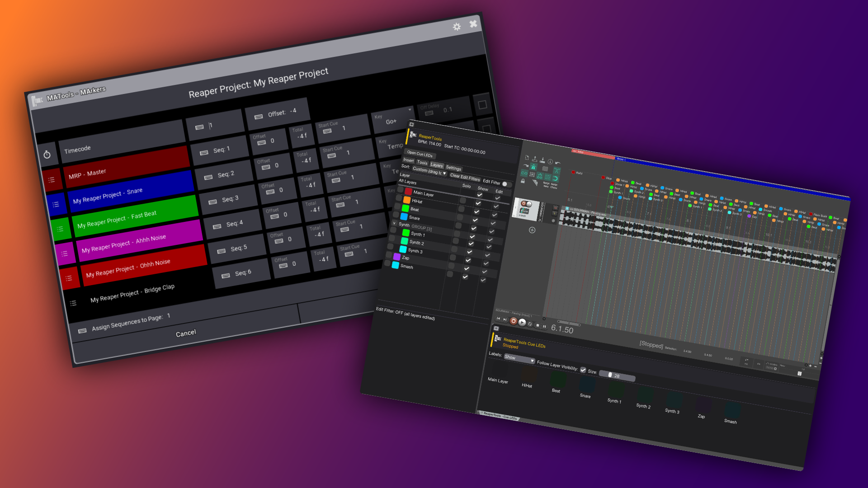Toggle Edit checkbox for Beat layer
The width and height of the screenshot is (868, 488).
click(493, 223)
